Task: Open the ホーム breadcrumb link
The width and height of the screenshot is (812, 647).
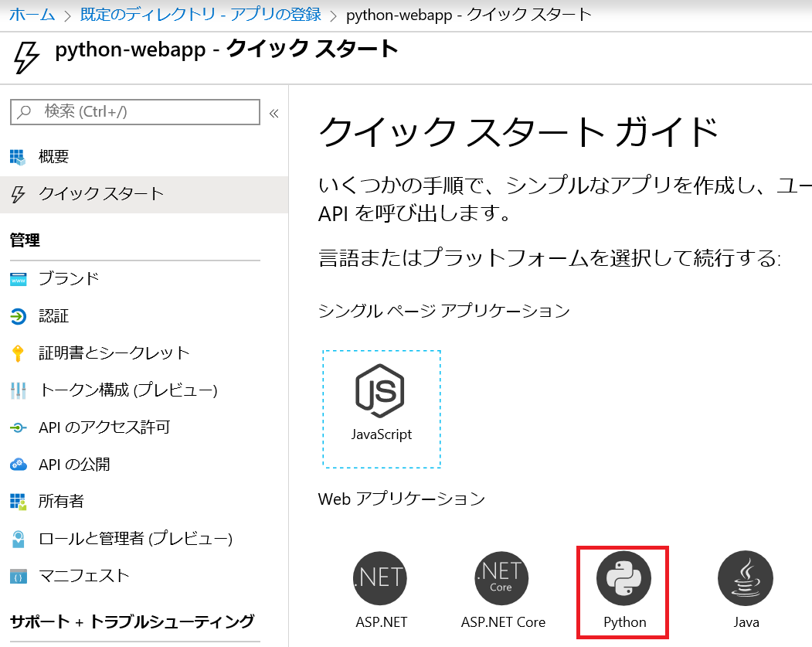Action: point(32,15)
